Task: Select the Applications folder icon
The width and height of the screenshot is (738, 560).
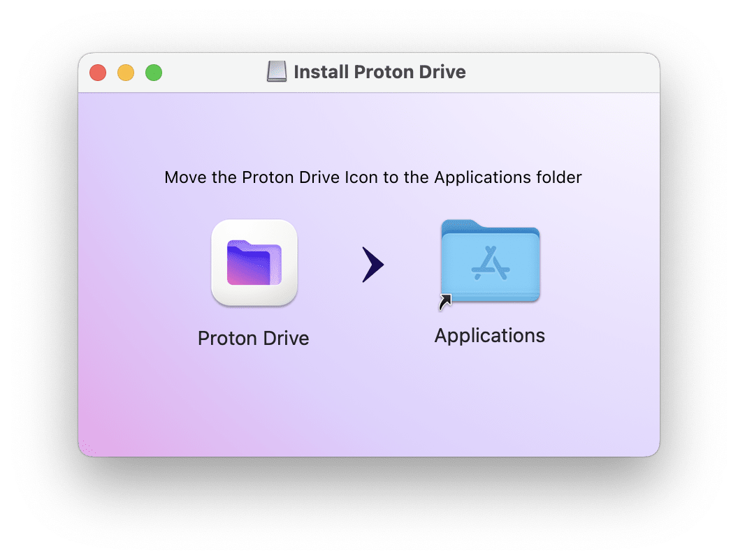Action: pos(491,261)
